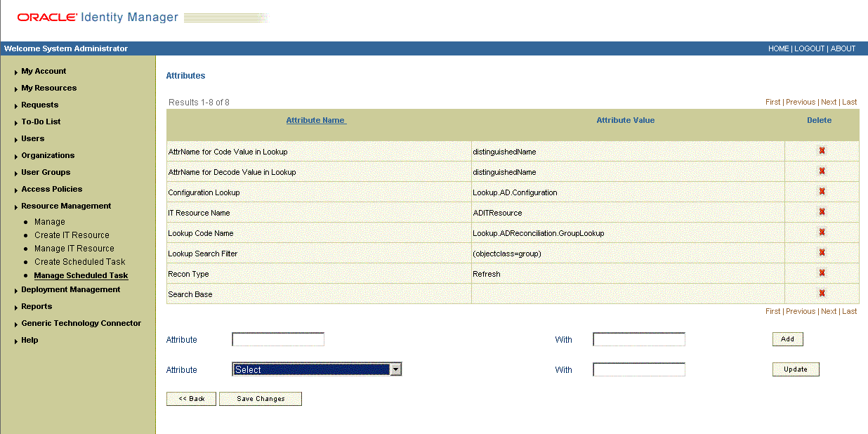The height and width of the screenshot is (434, 868).
Task: Delete the AttrName for Code Value row
Action: click(822, 150)
